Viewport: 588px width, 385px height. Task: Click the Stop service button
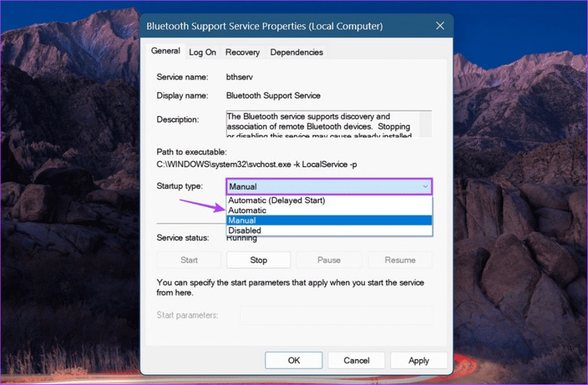click(259, 260)
